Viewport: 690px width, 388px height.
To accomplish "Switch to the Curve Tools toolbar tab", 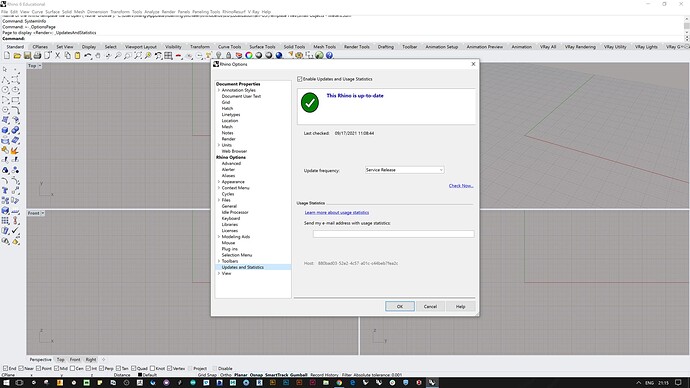I will (229, 47).
